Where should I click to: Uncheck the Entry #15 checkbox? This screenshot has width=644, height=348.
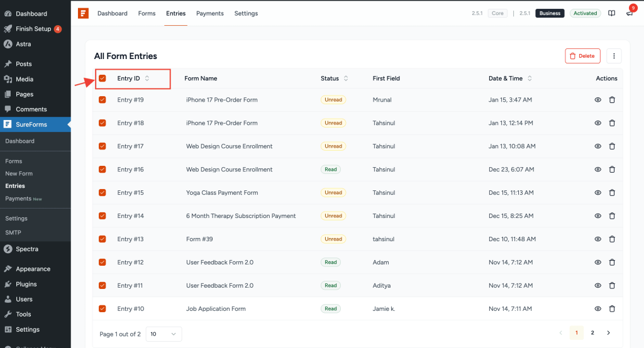tap(103, 192)
